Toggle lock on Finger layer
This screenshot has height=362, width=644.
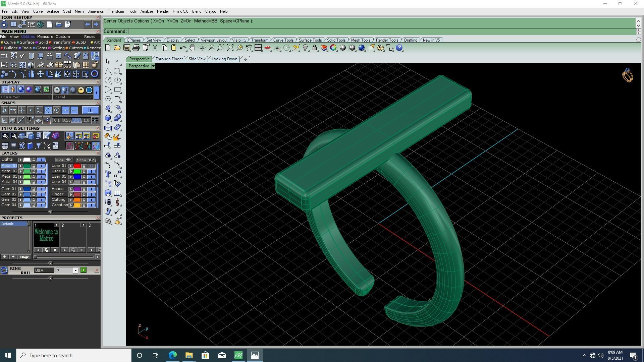(84, 194)
